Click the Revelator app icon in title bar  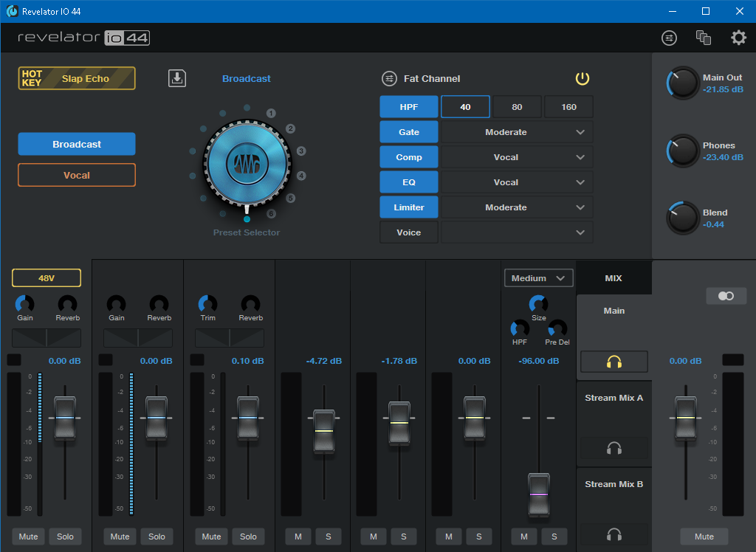12,11
